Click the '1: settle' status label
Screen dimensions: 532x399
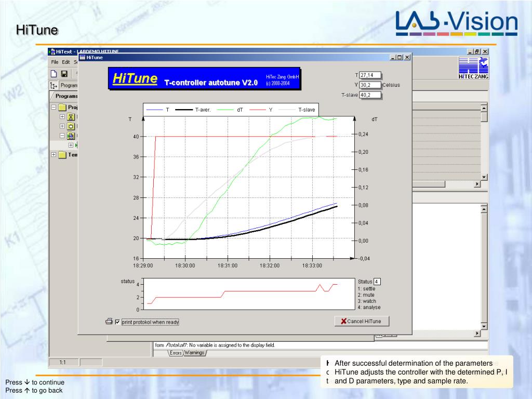(366, 288)
